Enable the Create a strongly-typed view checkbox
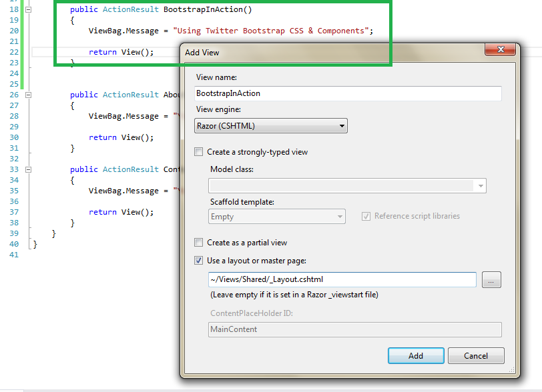The width and height of the screenshot is (542, 392). (198, 151)
